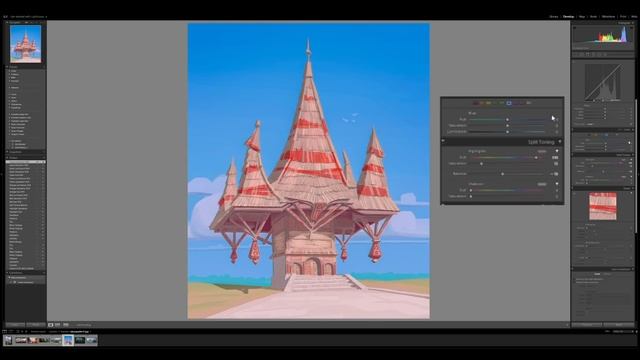Select highlighted Blue color in enlarged inset
The width and height of the screenshot is (640, 360).
[509, 103]
